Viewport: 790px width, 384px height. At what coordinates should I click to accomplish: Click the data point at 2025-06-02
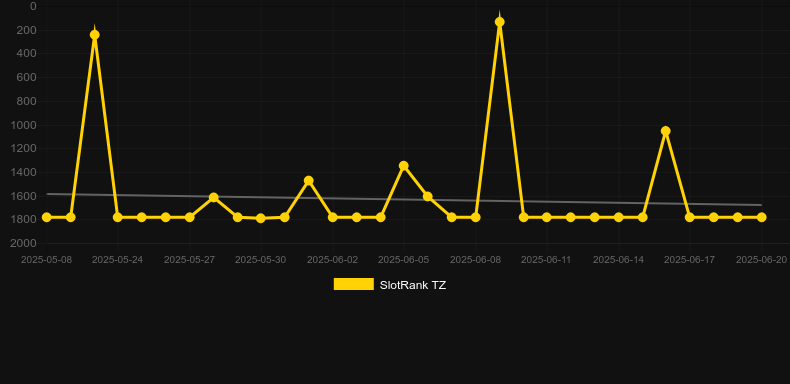coord(333,217)
